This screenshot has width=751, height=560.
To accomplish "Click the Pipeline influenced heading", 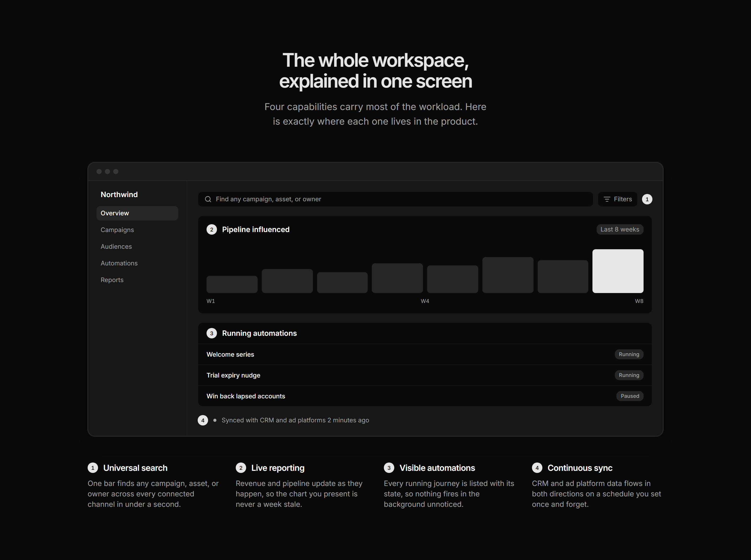I will coord(256,229).
